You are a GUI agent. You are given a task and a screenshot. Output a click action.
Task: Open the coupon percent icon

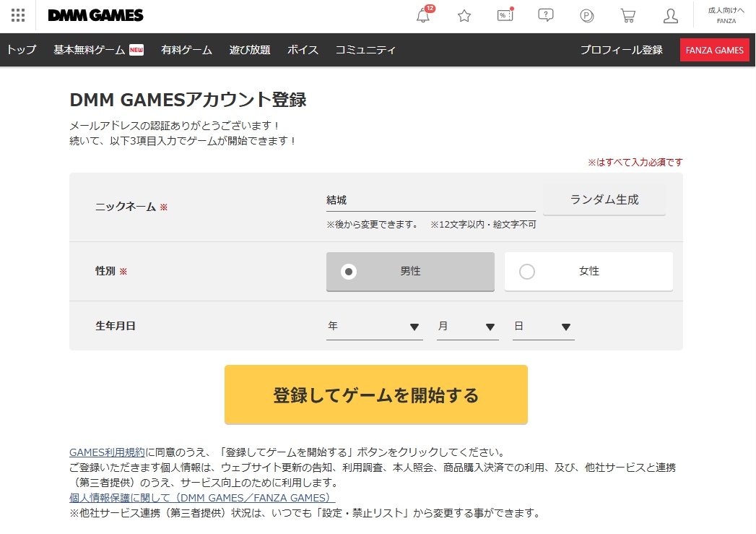pyautogui.click(x=505, y=15)
